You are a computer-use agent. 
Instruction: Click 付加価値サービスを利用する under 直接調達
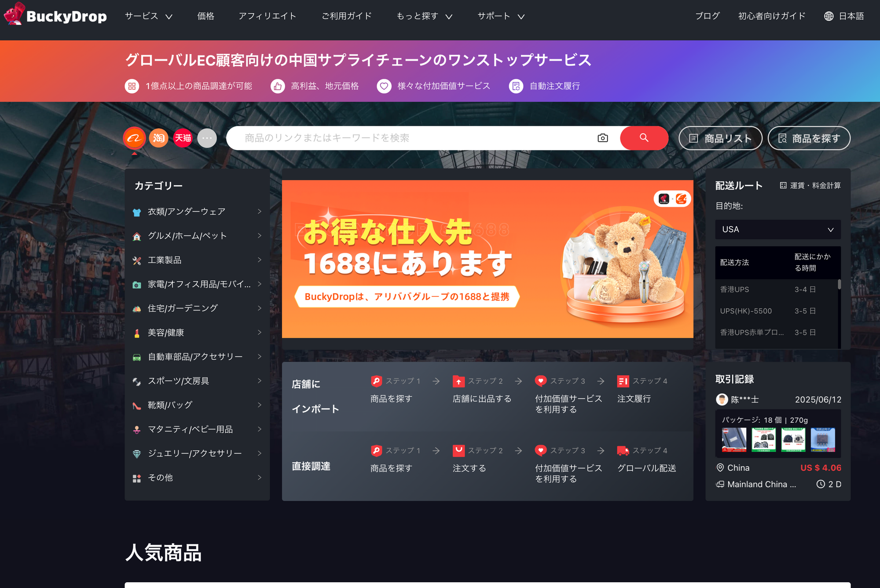tap(568, 474)
